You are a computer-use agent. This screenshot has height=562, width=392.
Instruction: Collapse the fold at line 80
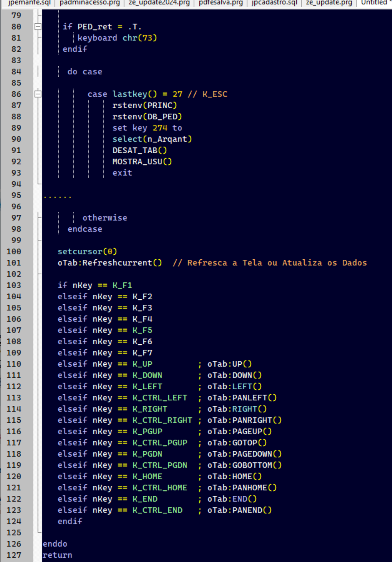point(38,27)
